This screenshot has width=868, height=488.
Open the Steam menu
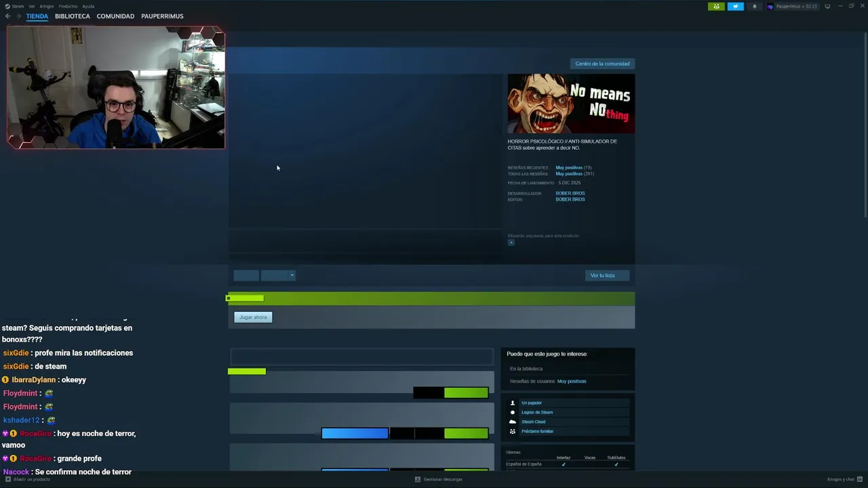(x=18, y=6)
